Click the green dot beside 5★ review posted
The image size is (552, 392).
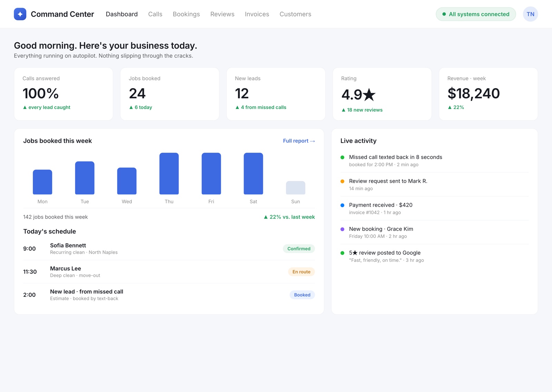(342, 253)
